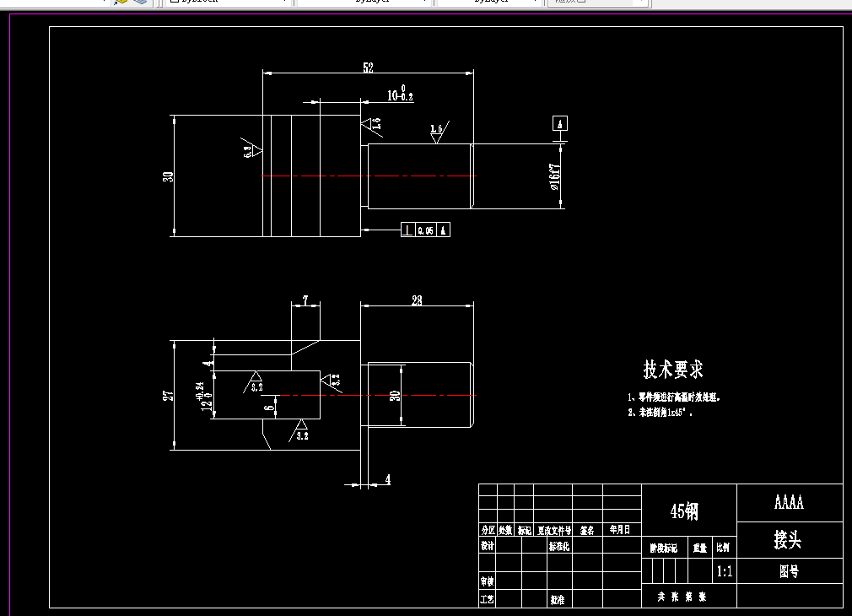Select the 重量 label in title block
Image resolution: width=852 pixels, height=616 pixels.
(x=700, y=548)
